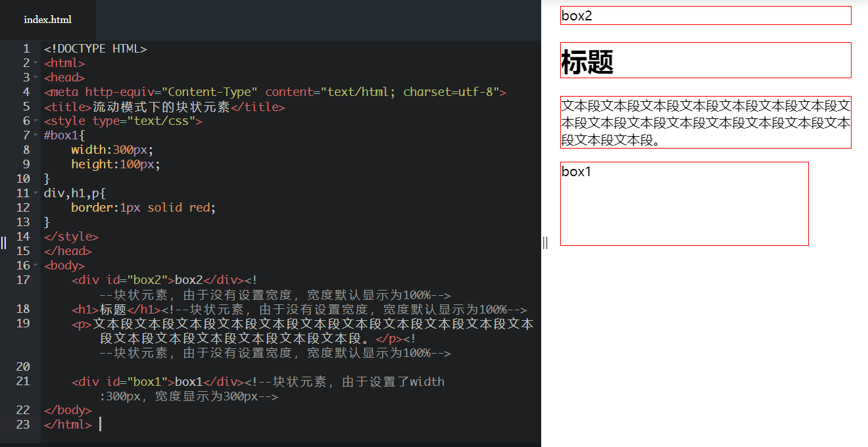Collapse the head section on line 3

[35, 77]
